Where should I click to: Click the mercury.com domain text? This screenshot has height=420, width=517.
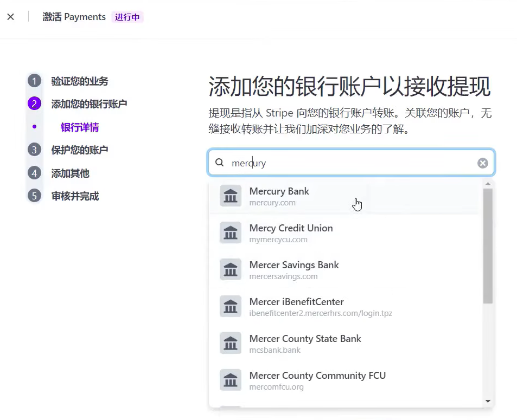[x=272, y=203]
